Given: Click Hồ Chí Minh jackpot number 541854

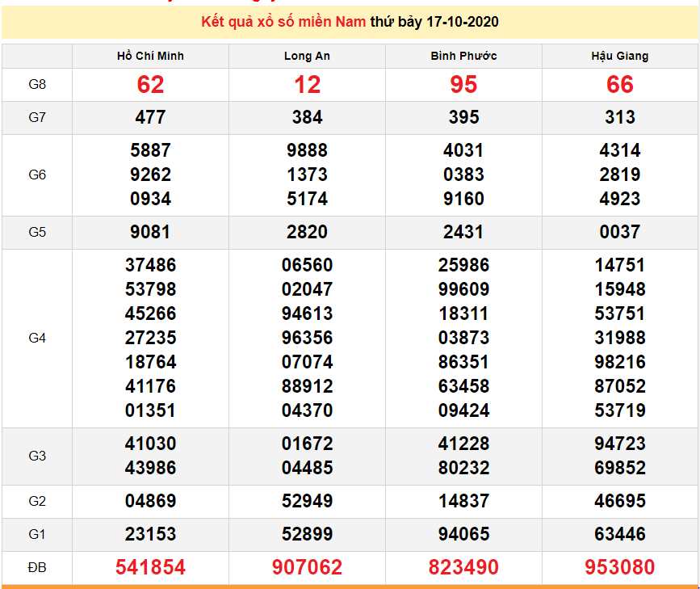Looking at the screenshot, I should [150, 567].
